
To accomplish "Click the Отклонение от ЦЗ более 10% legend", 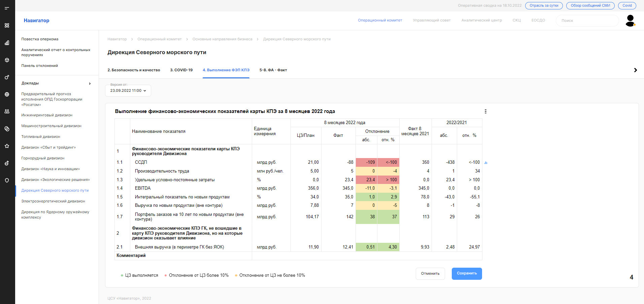I will 197,275.
